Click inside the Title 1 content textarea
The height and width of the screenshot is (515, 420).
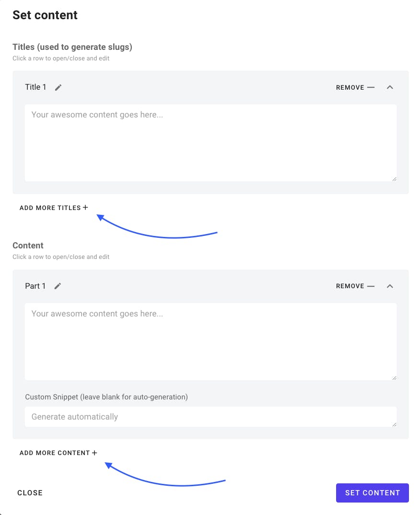click(211, 143)
